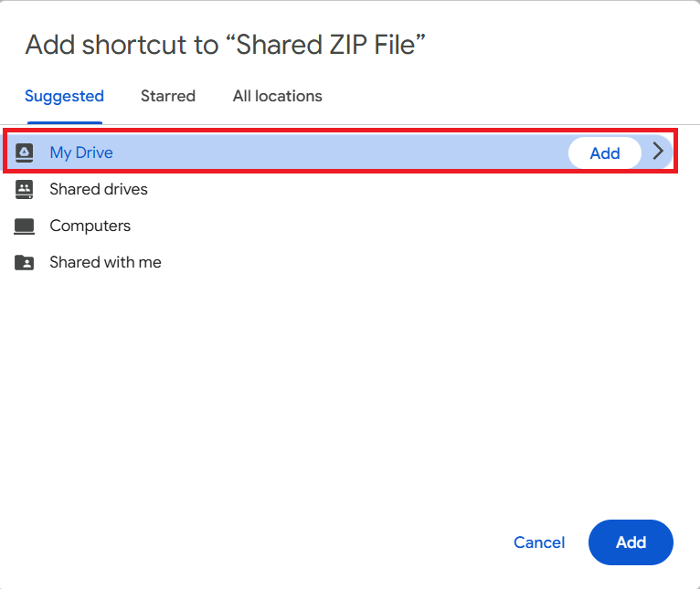This screenshot has width=700, height=589.
Task: Choose the Shared drives label
Action: pos(99,189)
